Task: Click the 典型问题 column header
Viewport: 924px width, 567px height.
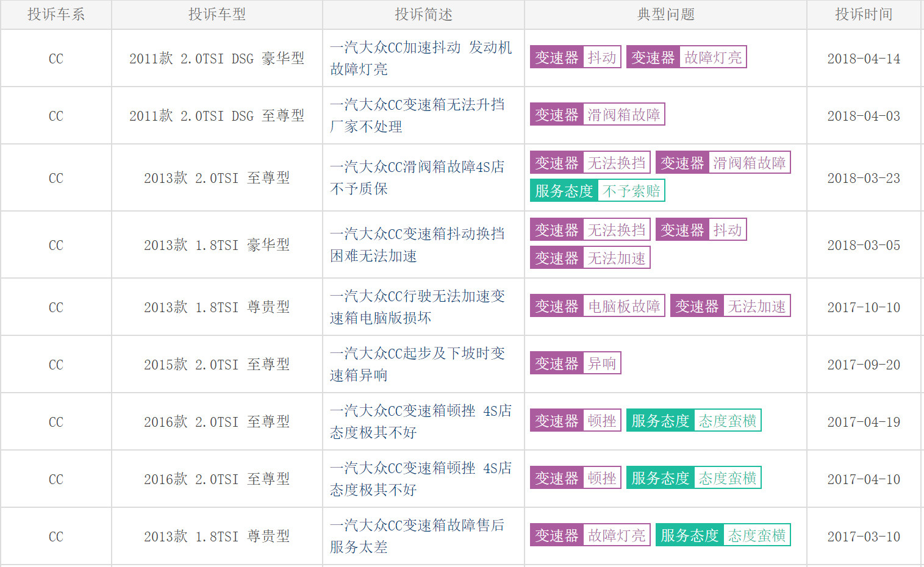Action: pyautogui.click(x=666, y=15)
